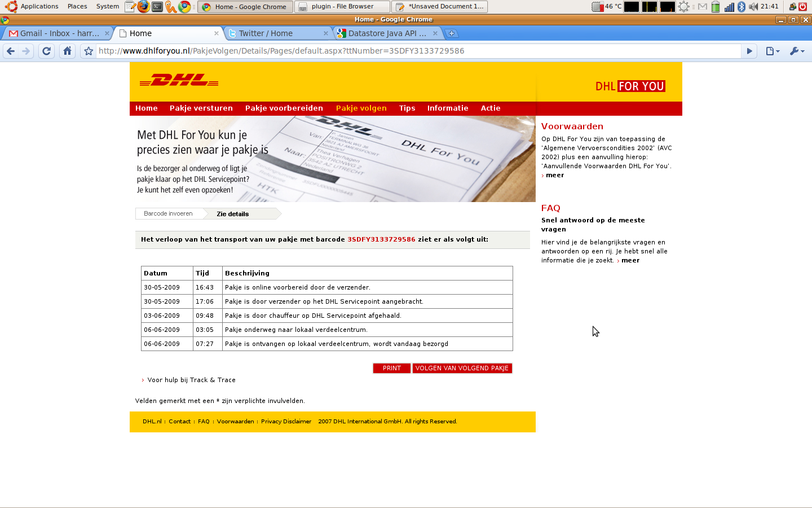Click meer under FAQ section
The image size is (812, 508).
(630, 260)
